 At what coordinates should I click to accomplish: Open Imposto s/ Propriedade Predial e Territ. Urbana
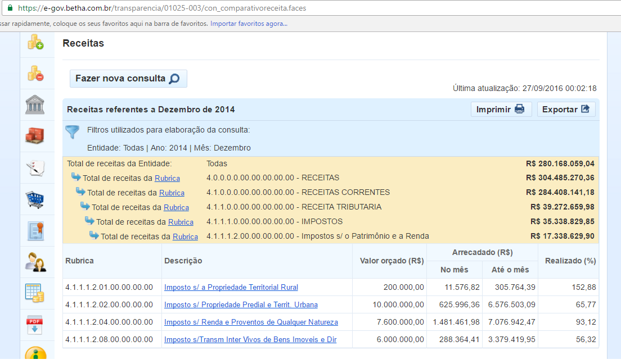click(x=241, y=304)
